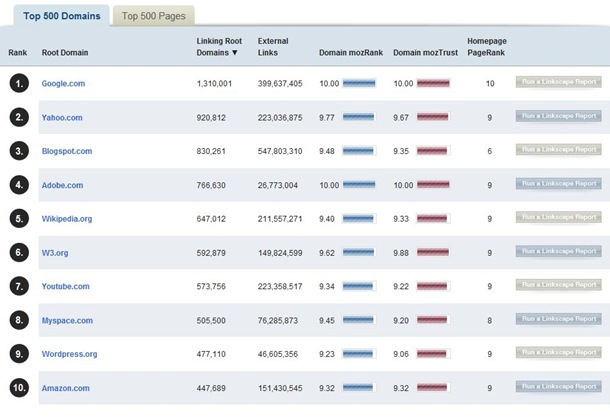Click Google.com's red mozTrust bar
This screenshot has height=420, width=610.
pyautogui.click(x=433, y=83)
